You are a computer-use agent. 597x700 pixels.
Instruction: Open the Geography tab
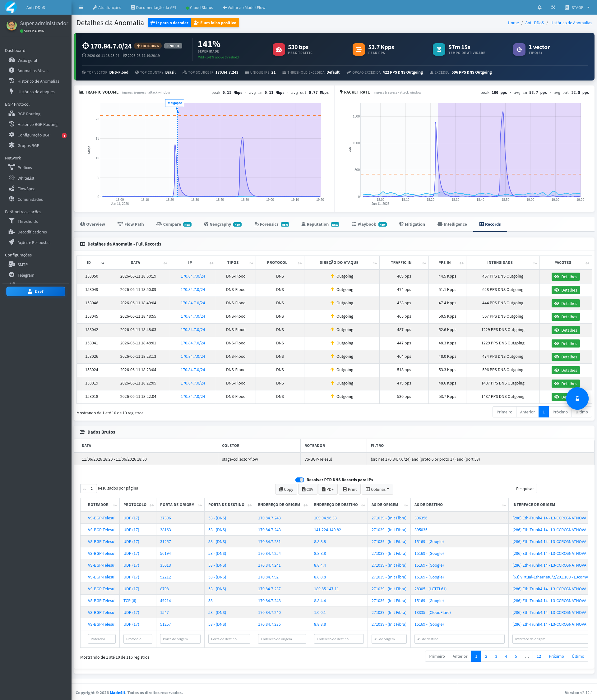pos(223,224)
